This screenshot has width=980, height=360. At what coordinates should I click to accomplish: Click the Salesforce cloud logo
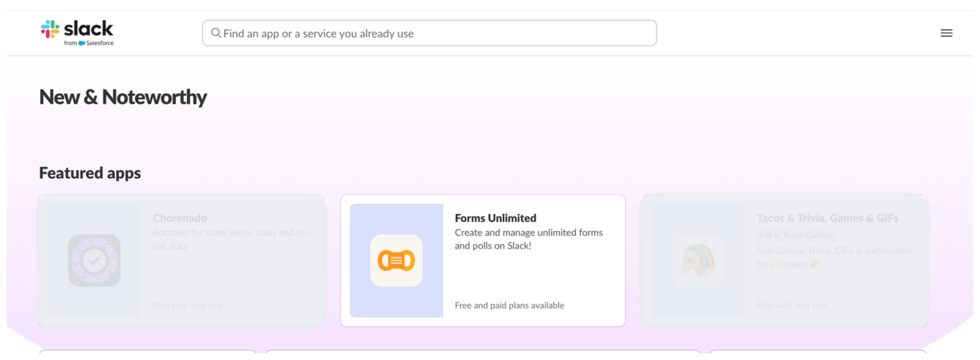pos(82,43)
